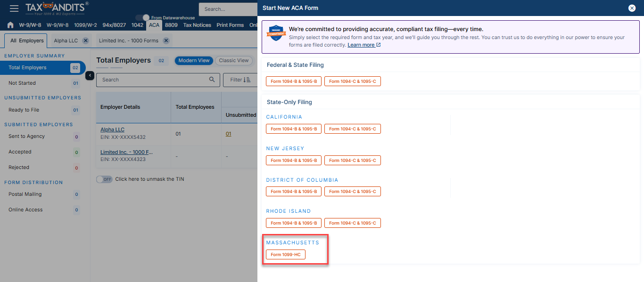Click the Total Employers 02 count badge

[161, 61]
